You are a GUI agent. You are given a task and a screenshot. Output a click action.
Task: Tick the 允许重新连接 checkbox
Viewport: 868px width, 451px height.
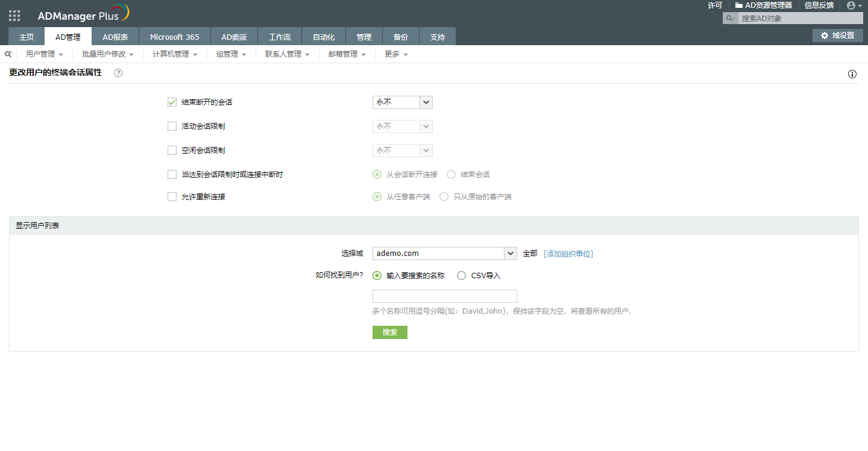tap(172, 197)
